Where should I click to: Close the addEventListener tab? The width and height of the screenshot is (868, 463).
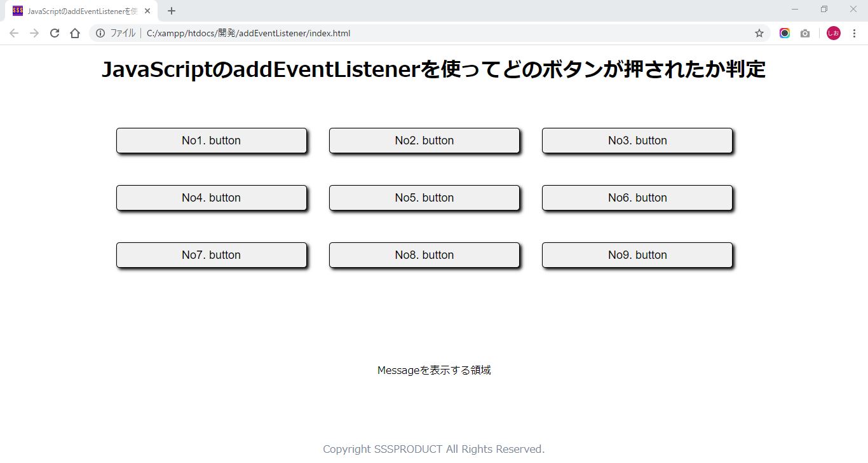point(147,11)
